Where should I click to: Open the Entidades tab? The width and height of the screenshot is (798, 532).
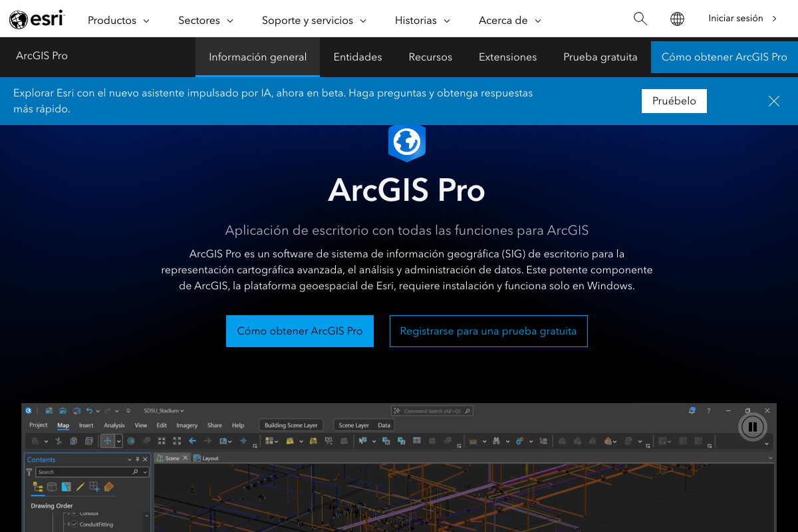click(358, 57)
